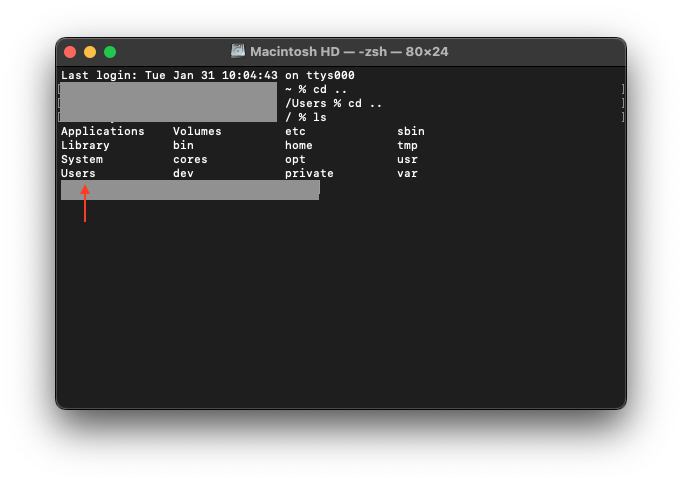This screenshot has width=682, height=483.
Task: Select the 'System' directory name
Action: (82, 159)
